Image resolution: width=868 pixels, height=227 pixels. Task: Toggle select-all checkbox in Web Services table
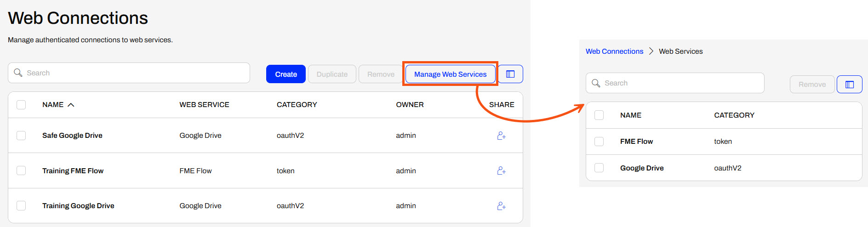pos(599,115)
